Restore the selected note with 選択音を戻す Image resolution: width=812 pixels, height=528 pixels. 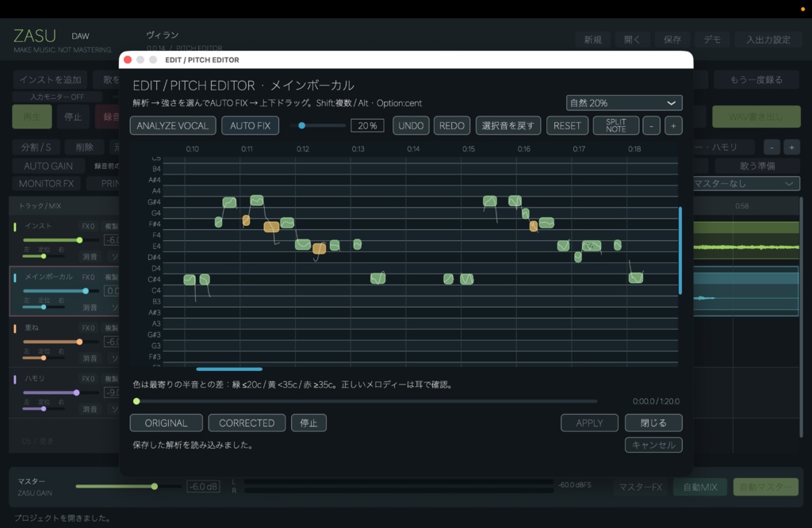(x=508, y=126)
